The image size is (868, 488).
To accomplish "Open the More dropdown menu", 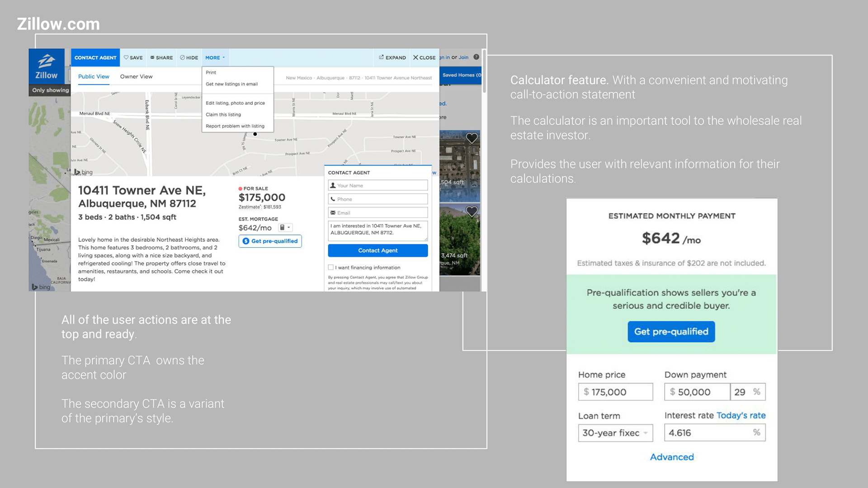I will pos(215,58).
